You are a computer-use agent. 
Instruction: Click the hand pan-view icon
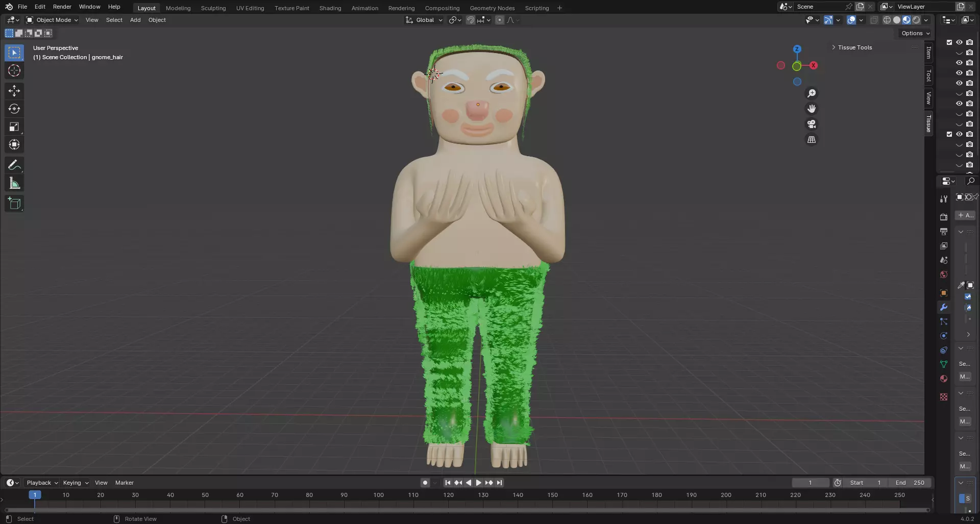(x=811, y=109)
